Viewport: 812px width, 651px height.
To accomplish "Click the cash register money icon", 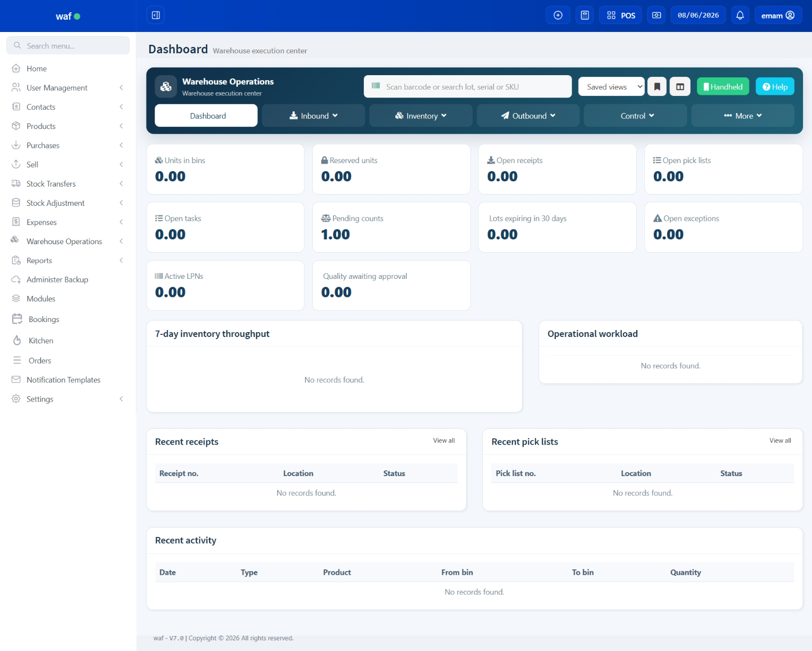I will (656, 15).
